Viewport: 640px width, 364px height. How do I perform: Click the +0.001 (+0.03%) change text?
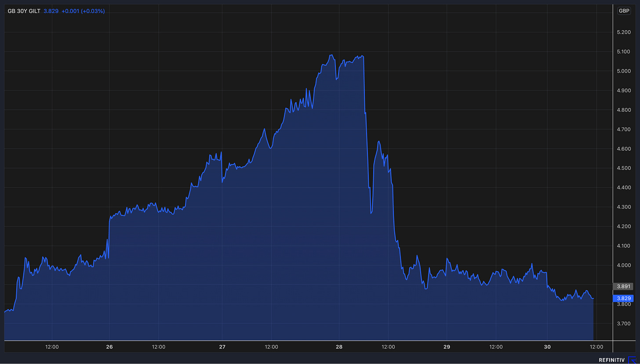[x=83, y=11]
